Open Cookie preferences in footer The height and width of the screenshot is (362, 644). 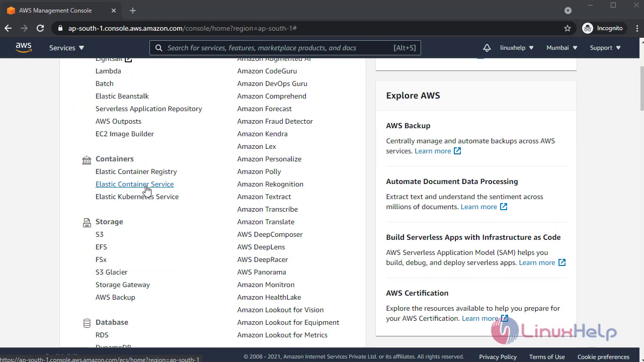[603, 356]
